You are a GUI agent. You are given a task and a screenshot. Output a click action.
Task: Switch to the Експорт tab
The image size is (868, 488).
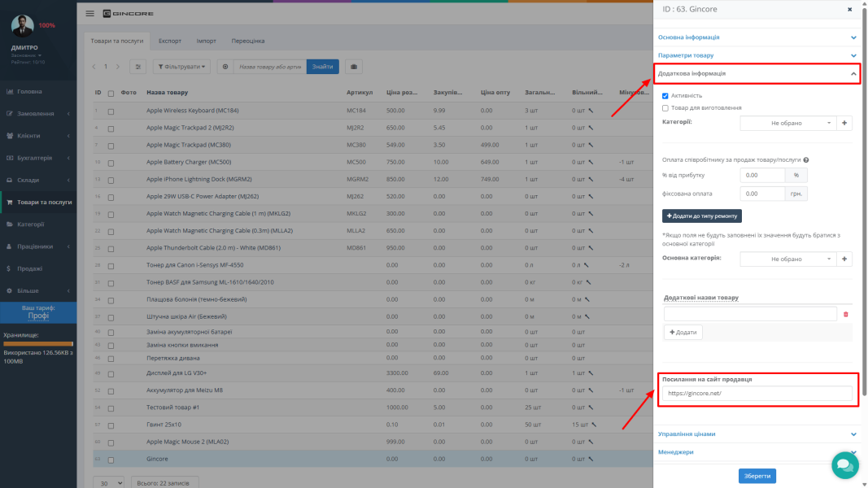tap(170, 41)
